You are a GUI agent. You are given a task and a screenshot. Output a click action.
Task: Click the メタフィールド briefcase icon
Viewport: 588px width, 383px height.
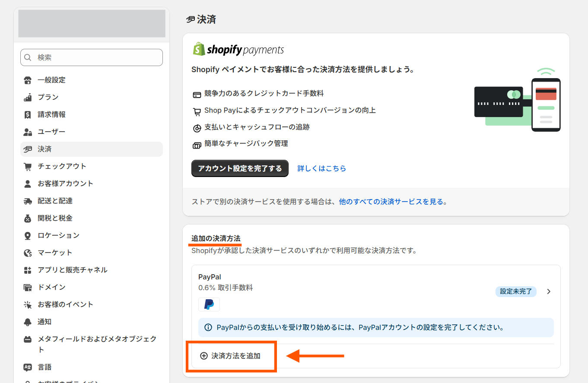tap(28, 339)
